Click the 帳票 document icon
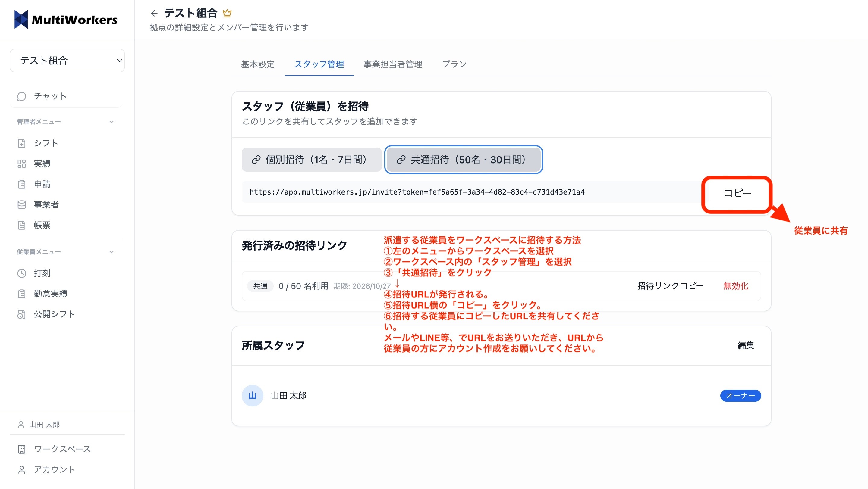 point(22,225)
